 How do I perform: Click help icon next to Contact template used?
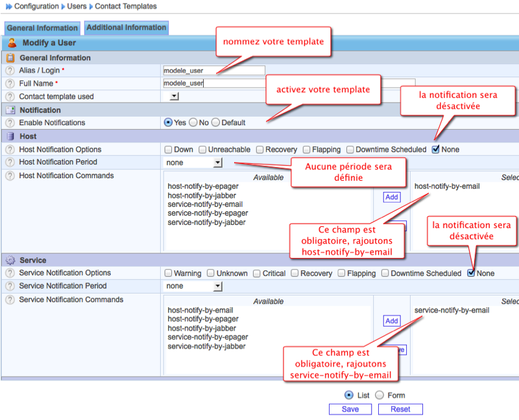10,97
